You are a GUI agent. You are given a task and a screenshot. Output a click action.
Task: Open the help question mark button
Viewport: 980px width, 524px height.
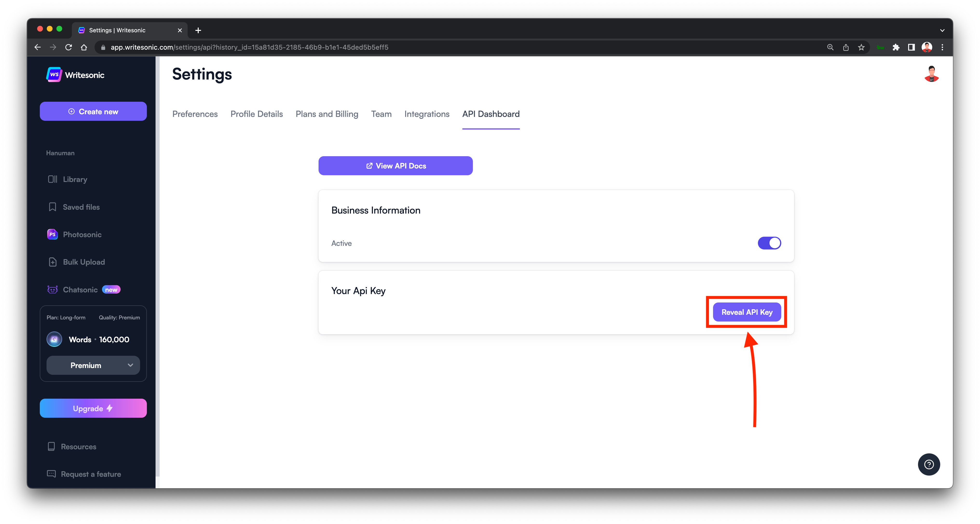coord(929,464)
